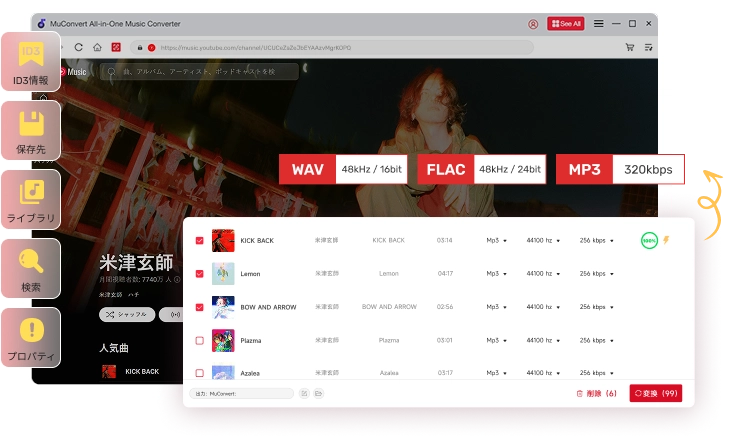The image size is (741, 439).
Task: Click the 100% progress circle on KICK BACK
Action: point(649,241)
